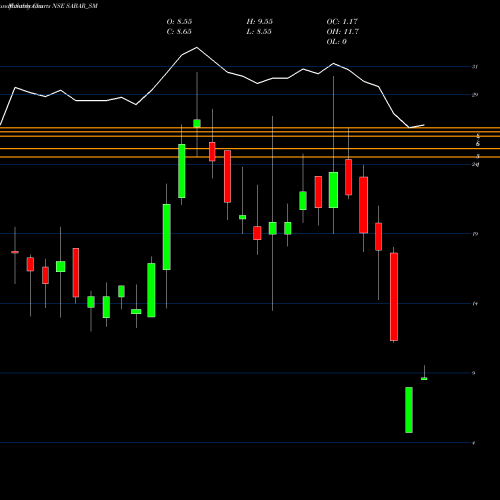Click the 'OC: 1.17' reading
The width and height of the screenshot is (500, 500).
pos(342,22)
